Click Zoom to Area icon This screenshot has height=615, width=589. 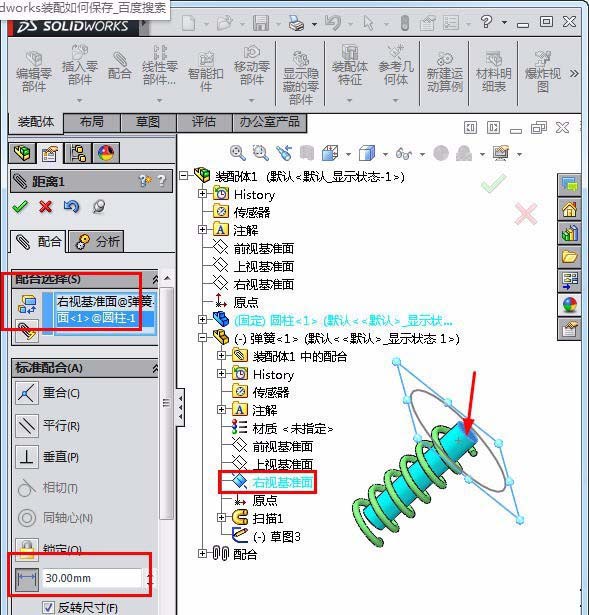point(260,153)
